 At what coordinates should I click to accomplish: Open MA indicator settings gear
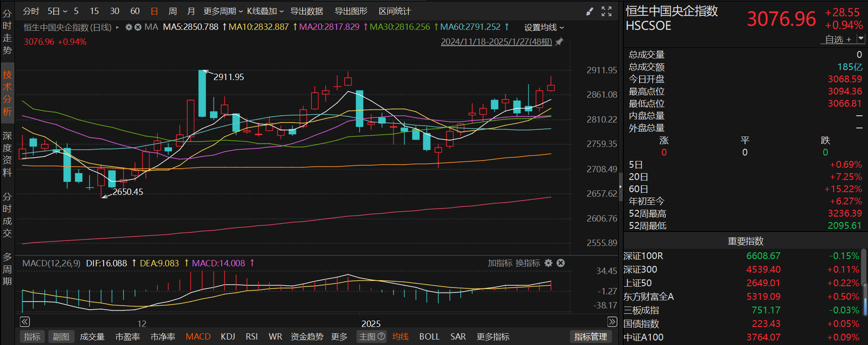tap(129, 27)
